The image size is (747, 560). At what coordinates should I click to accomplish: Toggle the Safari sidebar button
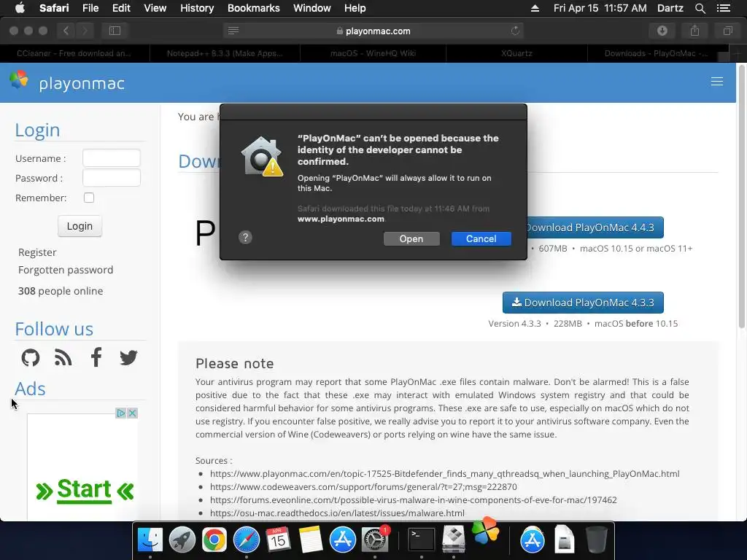tap(115, 31)
